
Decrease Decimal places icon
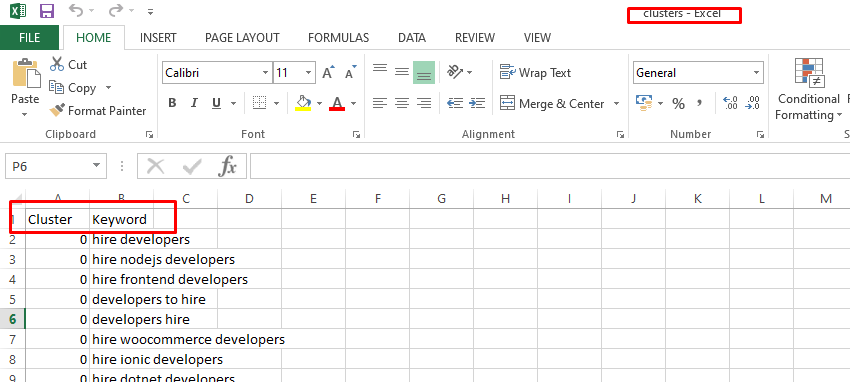click(x=752, y=103)
